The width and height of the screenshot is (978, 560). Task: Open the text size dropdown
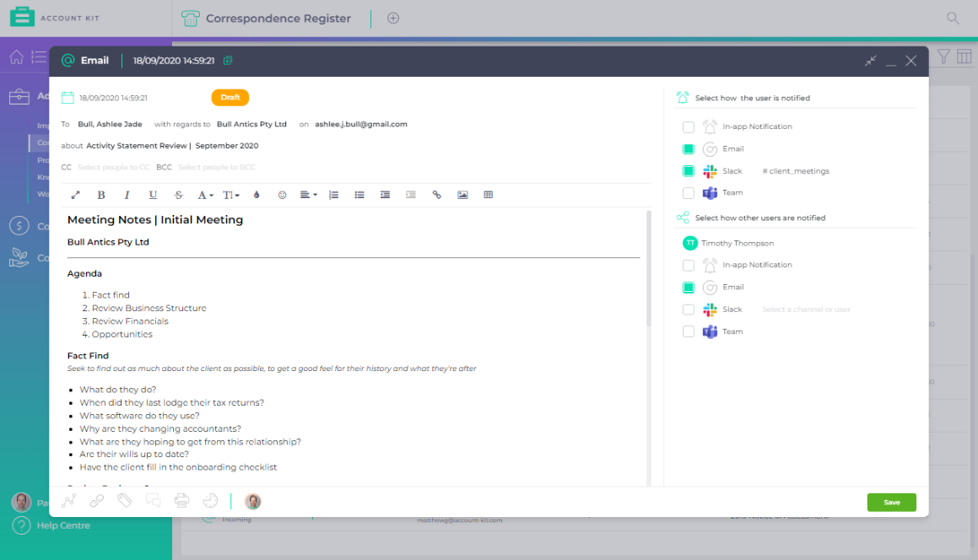[233, 194]
